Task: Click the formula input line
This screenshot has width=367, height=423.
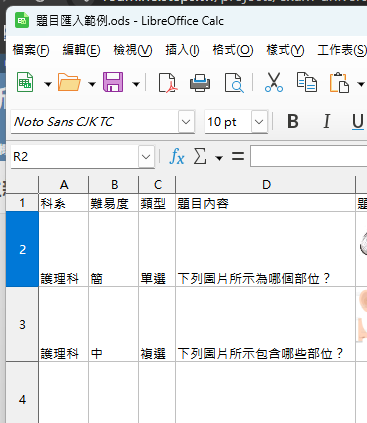Action: point(309,156)
